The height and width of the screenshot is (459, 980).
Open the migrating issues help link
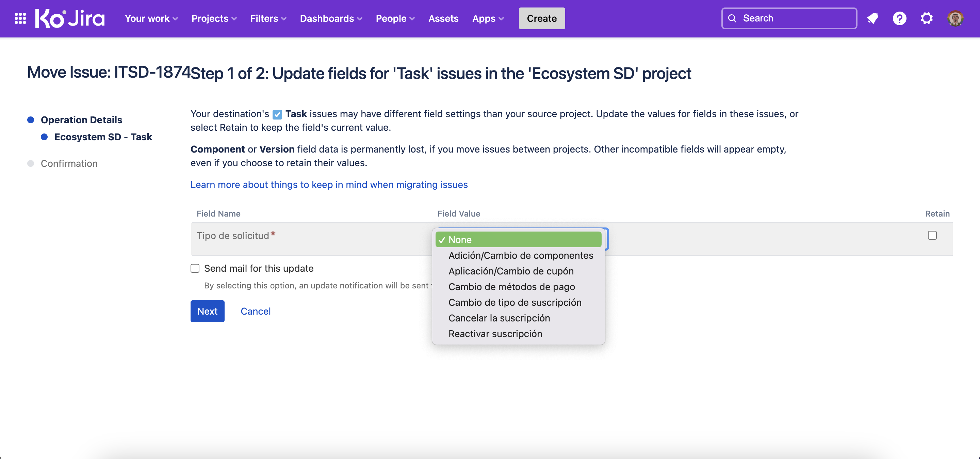pos(329,185)
